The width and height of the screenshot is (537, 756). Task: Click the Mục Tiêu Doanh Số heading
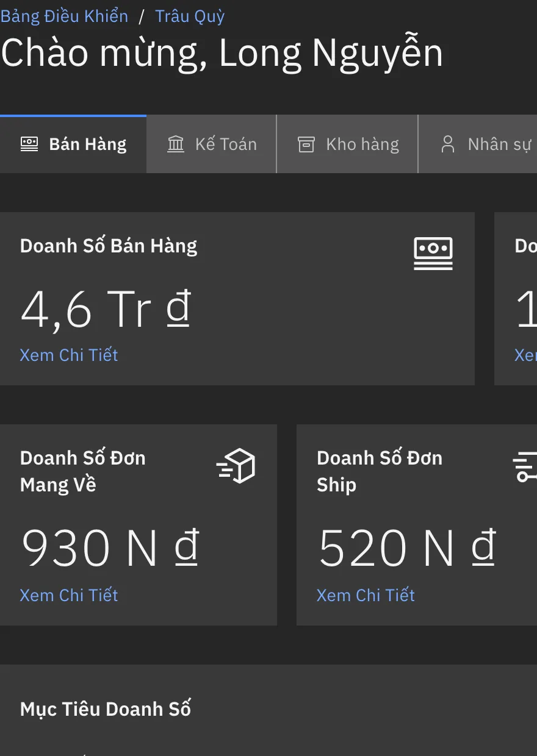106,709
